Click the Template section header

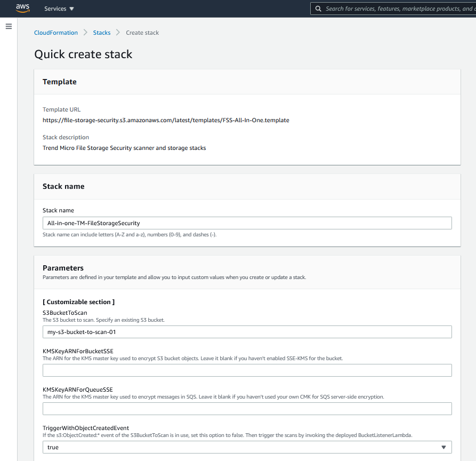60,82
